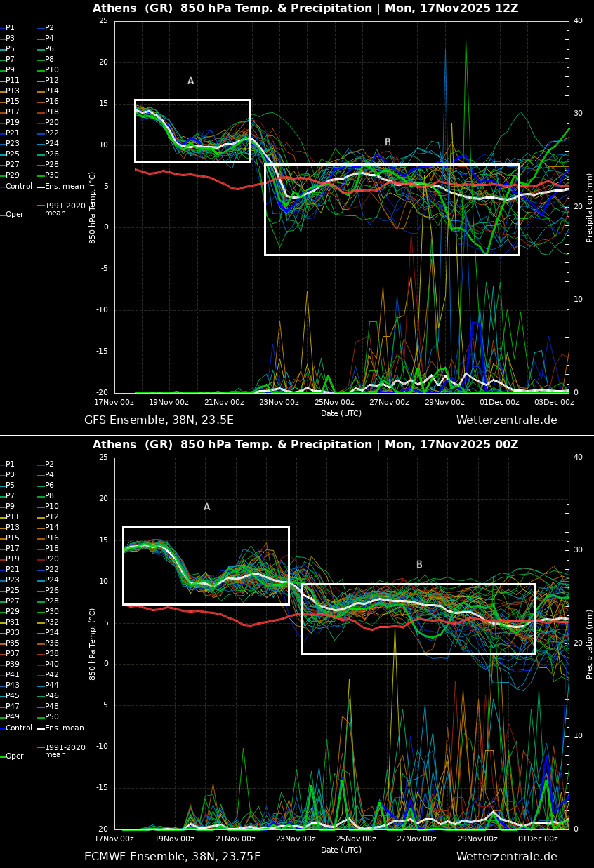Click the P1 legend entry in GFS chart
This screenshot has height=868, width=594.
[x=10, y=28]
